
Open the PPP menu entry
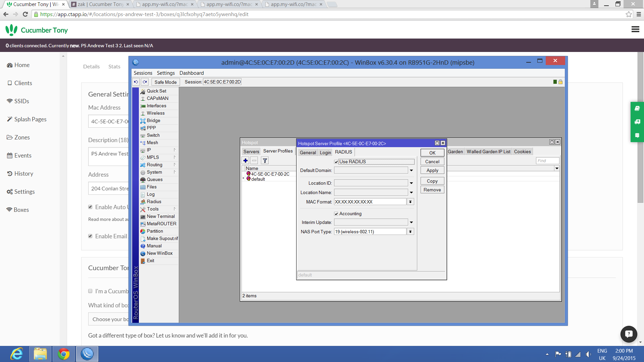coord(151,128)
